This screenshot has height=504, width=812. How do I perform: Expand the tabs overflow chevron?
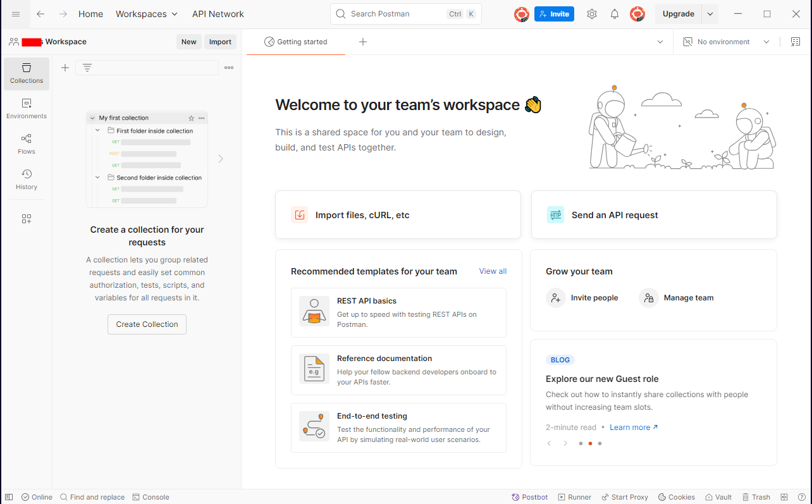(660, 42)
